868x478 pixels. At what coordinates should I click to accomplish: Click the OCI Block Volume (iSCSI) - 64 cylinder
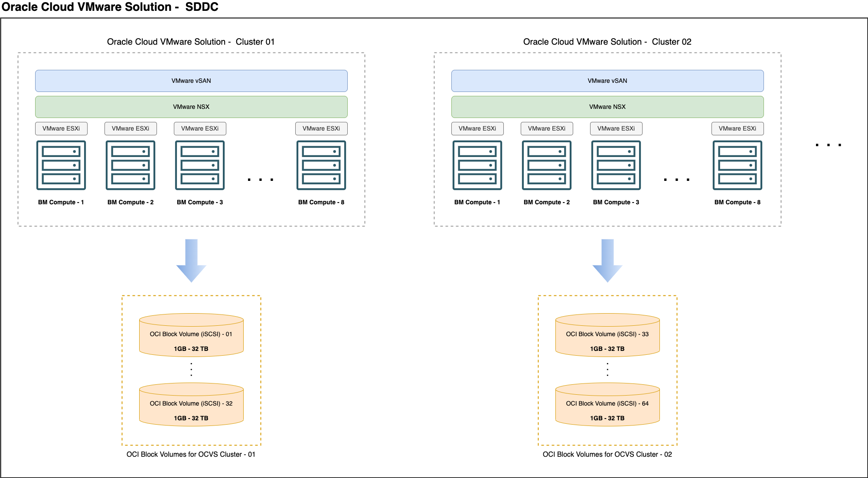point(607,405)
